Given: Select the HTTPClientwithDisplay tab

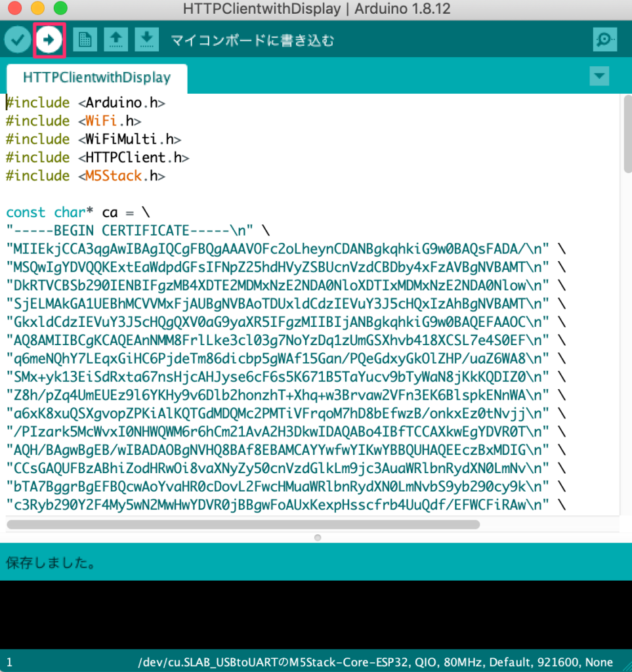Looking at the screenshot, I should [x=97, y=77].
